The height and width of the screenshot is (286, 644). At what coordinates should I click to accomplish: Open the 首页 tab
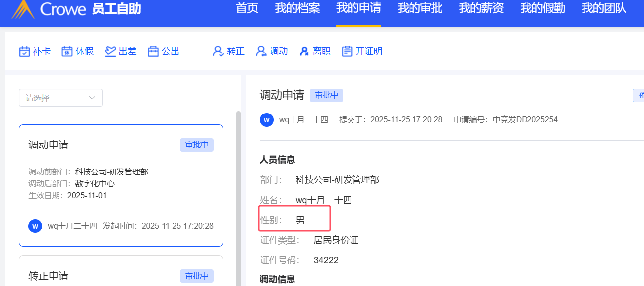[x=247, y=8]
